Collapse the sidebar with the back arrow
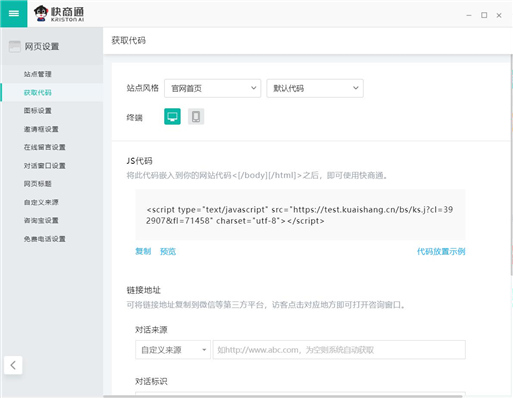513x398 pixels. 13,365
